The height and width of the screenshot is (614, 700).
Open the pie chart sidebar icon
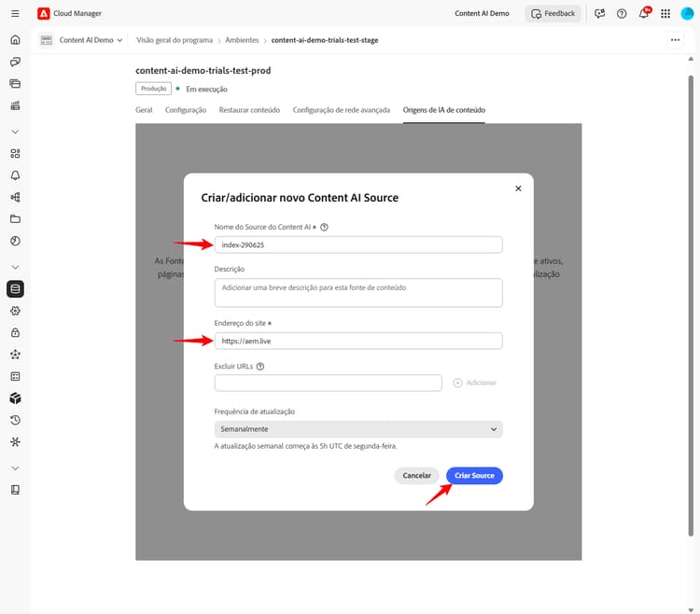click(15, 241)
